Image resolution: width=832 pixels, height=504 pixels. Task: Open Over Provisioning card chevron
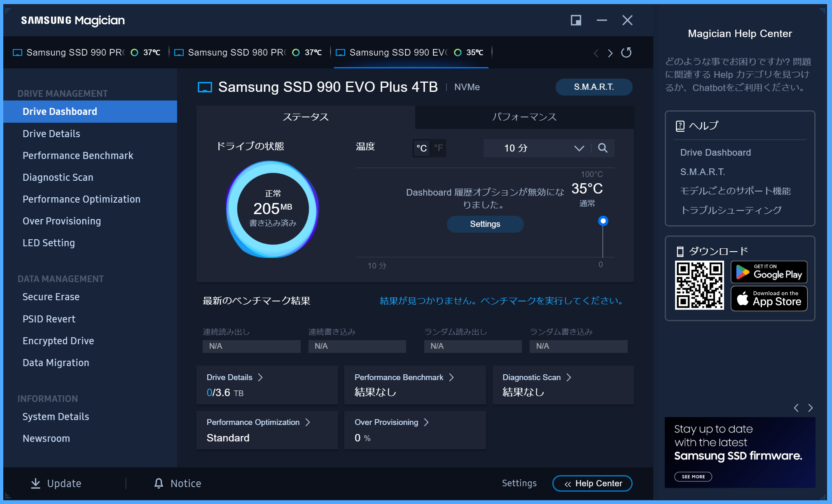tap(426, 422)
